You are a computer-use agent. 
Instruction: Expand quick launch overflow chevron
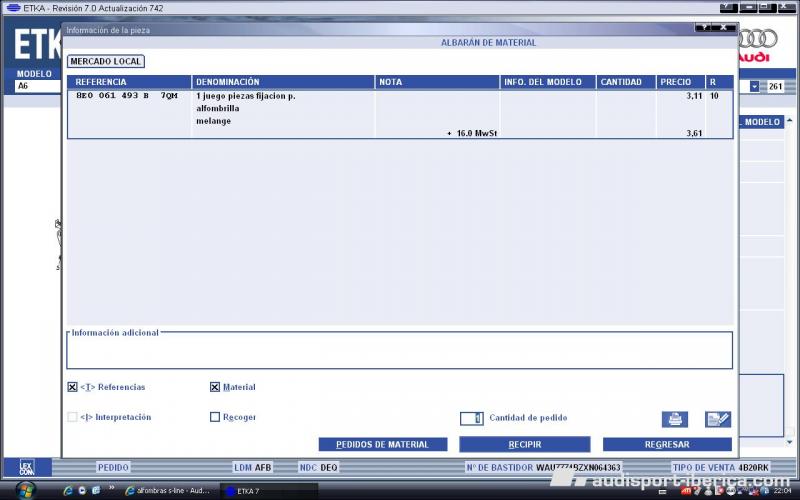pyautogui.click(x=112, y=488)
